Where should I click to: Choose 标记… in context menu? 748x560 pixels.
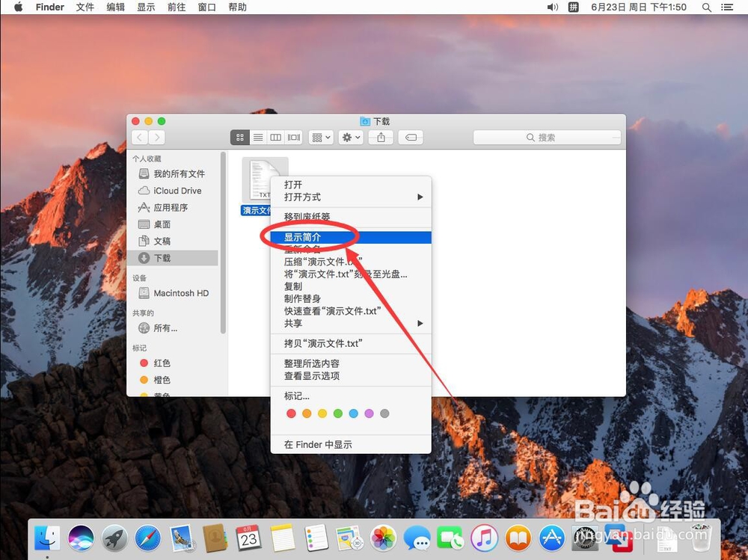[351, 396]
